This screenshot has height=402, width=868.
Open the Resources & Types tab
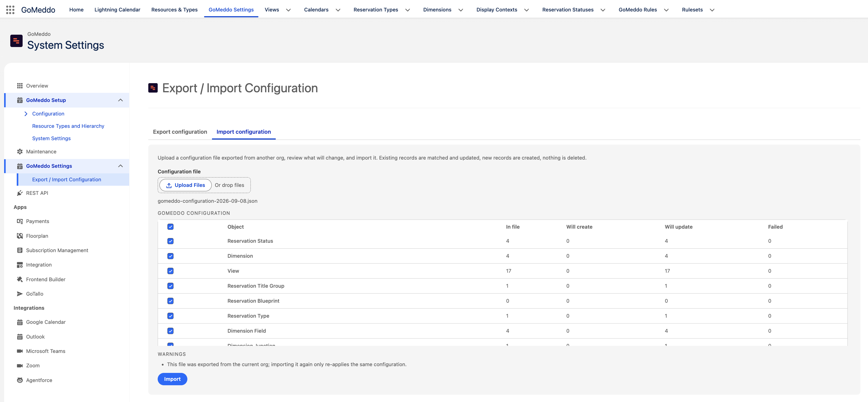point(174,10)
